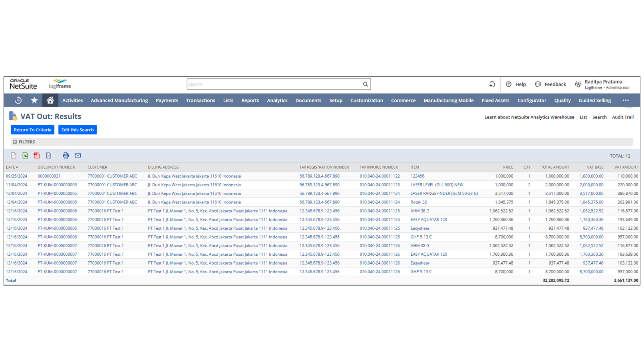Open item LASER LEVEL (GLL 50G) NEW
The image size is (644, 362).
click(x=437, y=185)
